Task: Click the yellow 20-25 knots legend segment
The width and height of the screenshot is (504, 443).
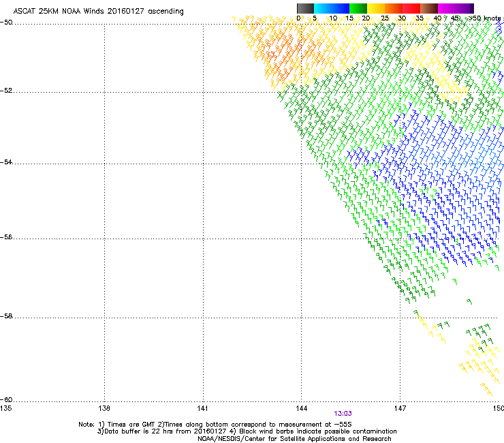Action: click(x=376, y=8)
